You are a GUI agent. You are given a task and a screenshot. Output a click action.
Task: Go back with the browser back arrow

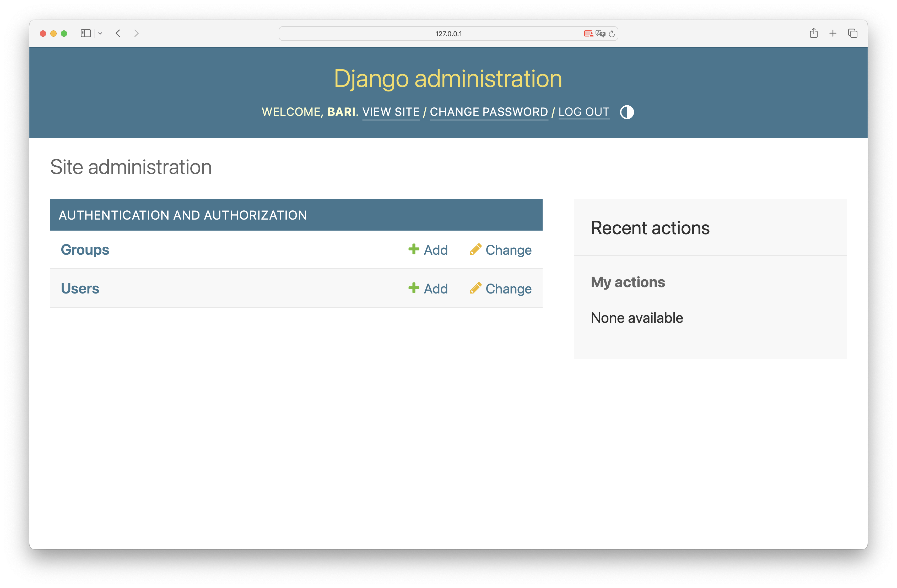tap(118, 33)
